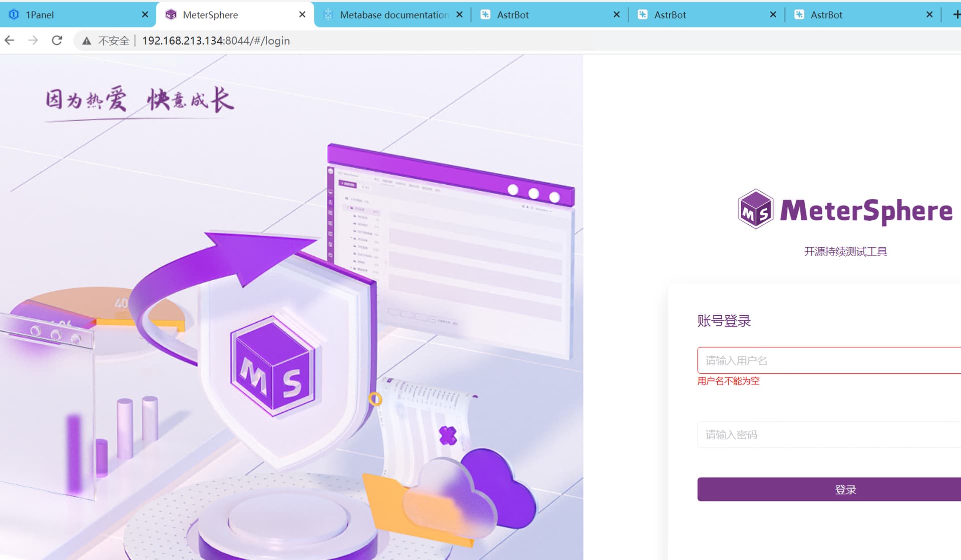Close the MeterSphere tab
The height and width of the screenshot is (560, 961).
pyautogui.click(x=302, y=15)
